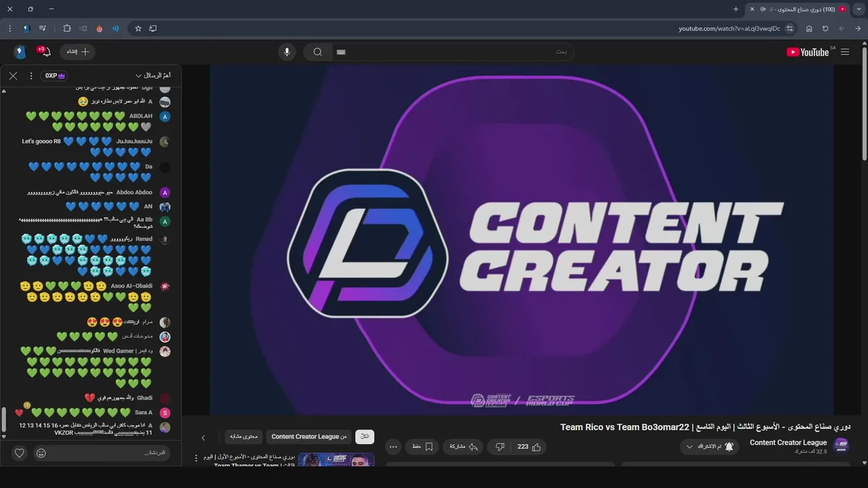Bookmark this page with the star
The height and width of the screenshot is (488, 868).
click(138, 28)
